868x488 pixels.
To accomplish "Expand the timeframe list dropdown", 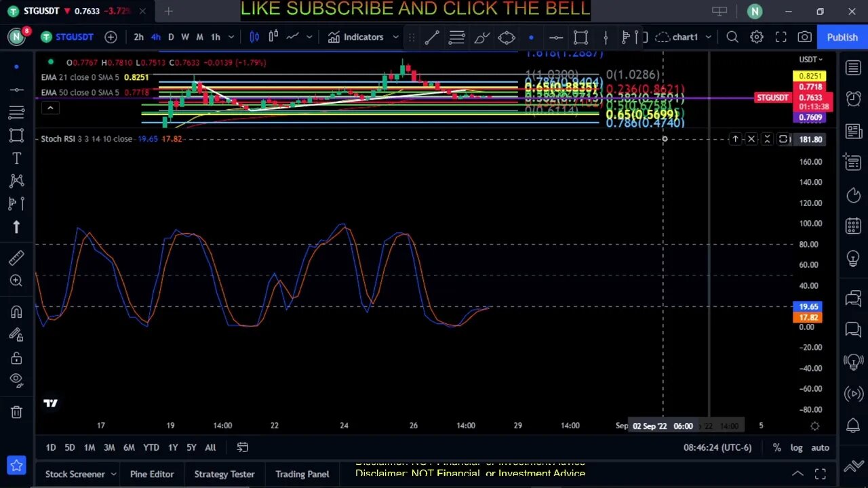I will pos(231,37).
